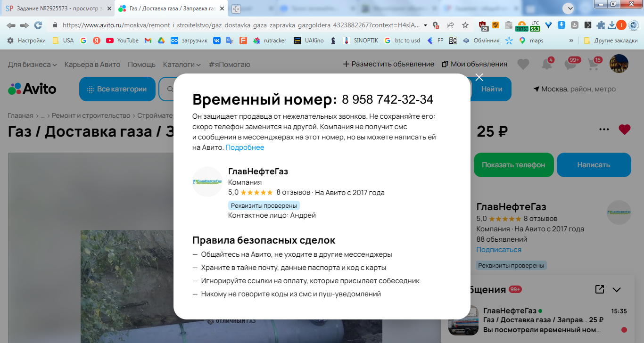Open the YouTube bookmark
Image resolution: width=644 pixels, height=343 pixels.
(123, 41)
